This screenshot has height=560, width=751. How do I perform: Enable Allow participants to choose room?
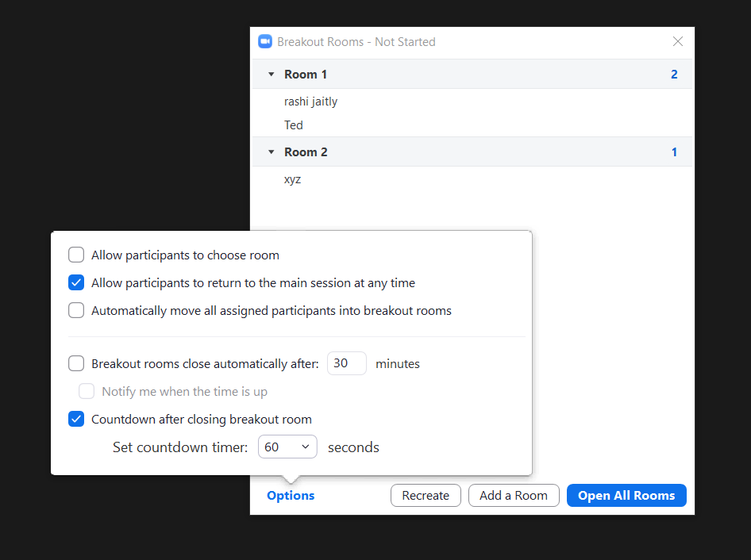click(76, 255)
